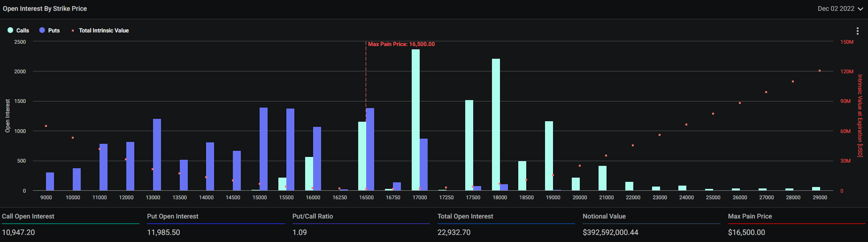Click the puts bar at strike 16500
The height and width of the screenshot is (242, 868).
370,149
